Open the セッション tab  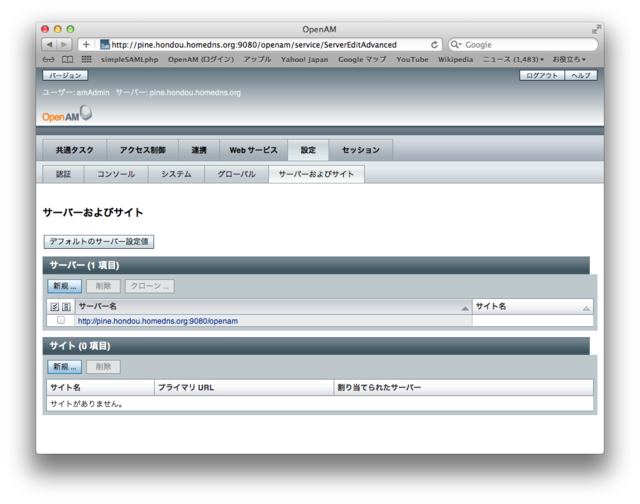pos(360,150)
